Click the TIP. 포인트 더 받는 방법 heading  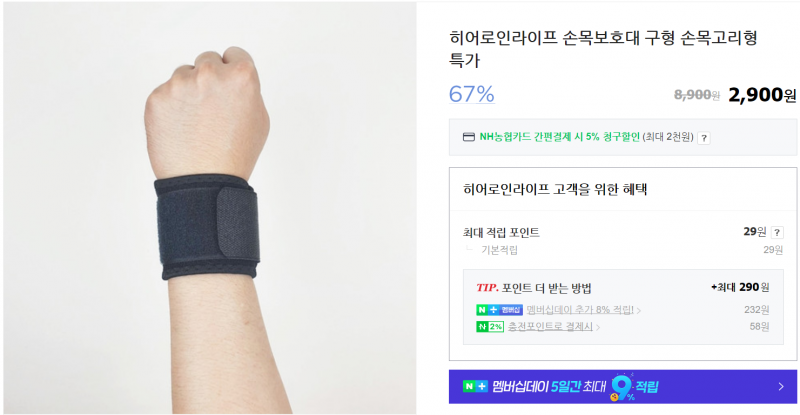533,288
